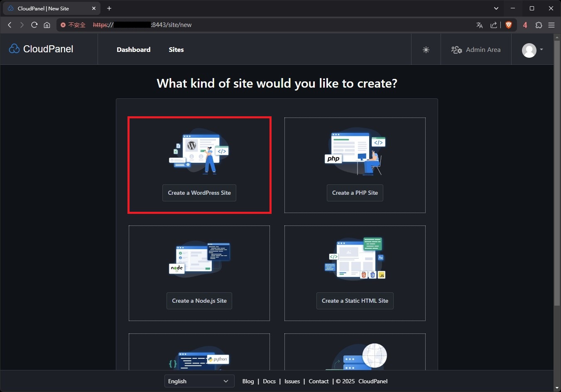Open a new browser tab

[x=109, y=8]
